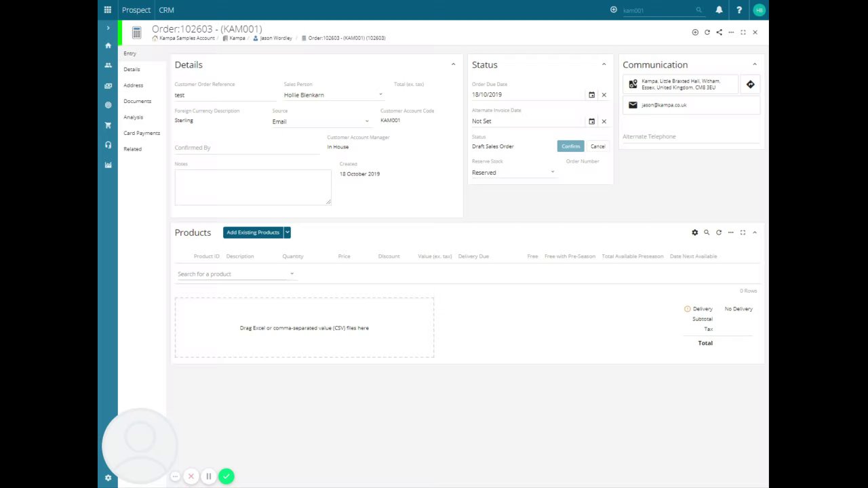Viewport: 868px width, 488px height.
Task: Open the shopping cart icon in sidebar
Action: pyautogui.click(x=108, y=125)
